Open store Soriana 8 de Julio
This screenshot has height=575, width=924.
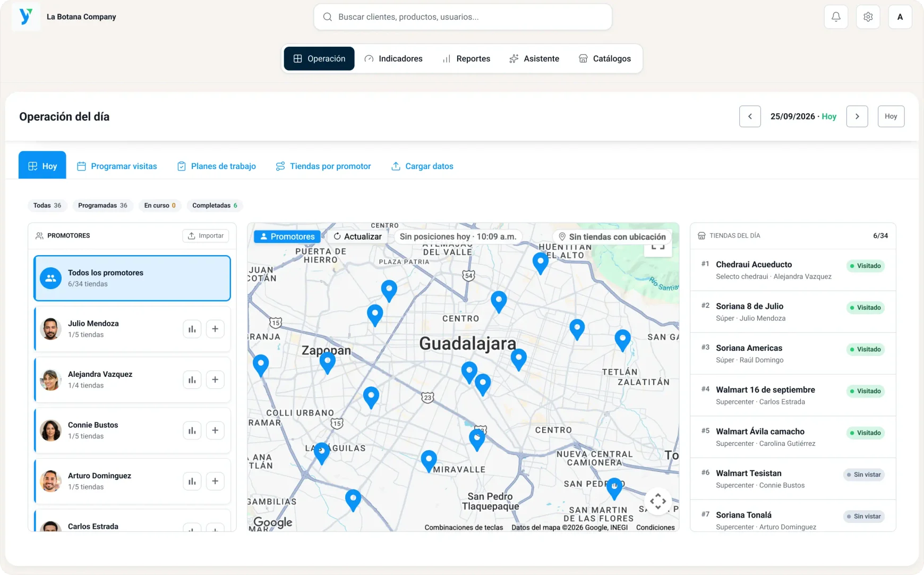tap(793, 312)
